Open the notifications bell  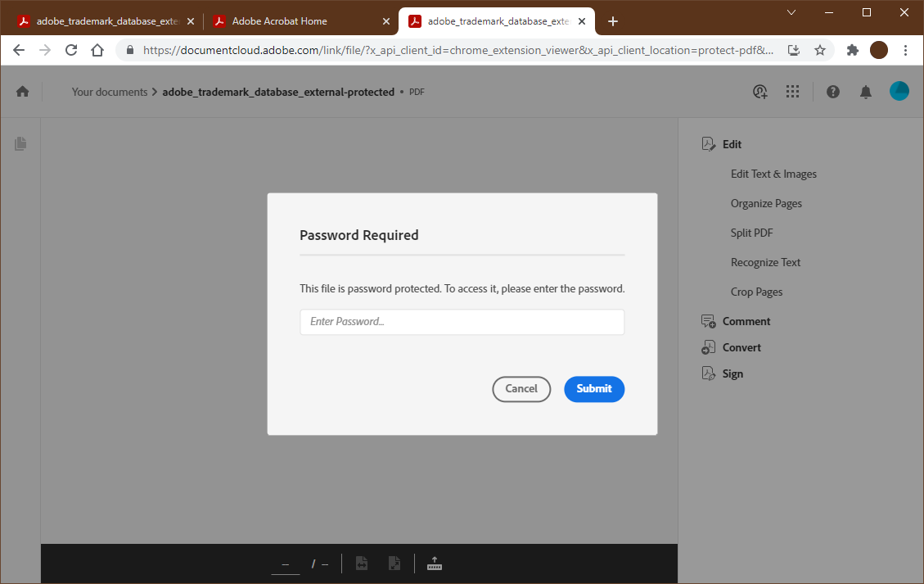coord(865,91)
